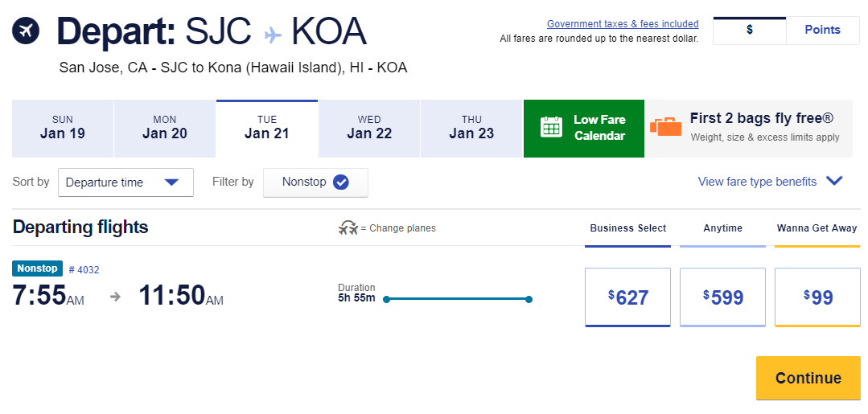Open flight number 4032 details

pyautogui.click(x=84, y=269)
